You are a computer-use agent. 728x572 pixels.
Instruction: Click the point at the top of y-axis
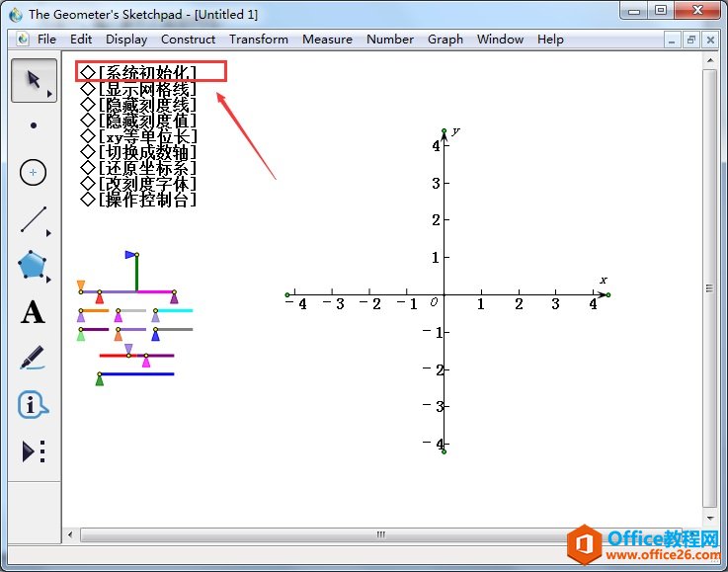pos(444,131)
